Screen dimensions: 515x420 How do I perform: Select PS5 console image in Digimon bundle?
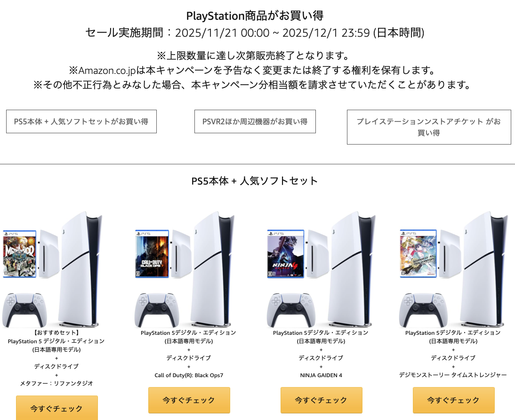click(x=484, y=269)
